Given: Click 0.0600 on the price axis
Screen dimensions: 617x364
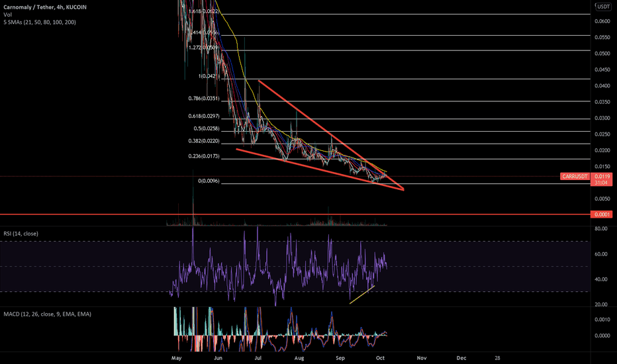Looking at the screenshot, I should [x=602, y=21].
